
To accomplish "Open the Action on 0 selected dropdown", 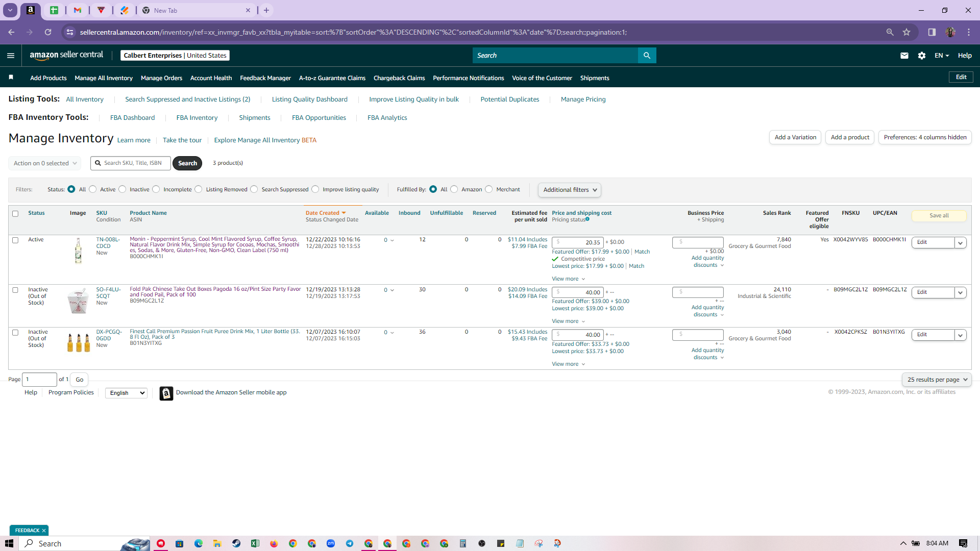I will (45, 163).
